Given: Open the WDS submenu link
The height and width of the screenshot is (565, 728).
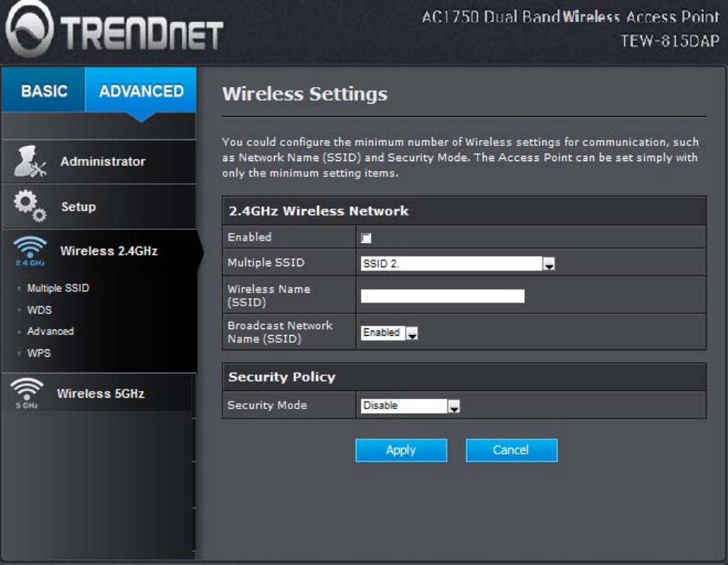Looking at the screenshot, I should [x=39, y=310].
